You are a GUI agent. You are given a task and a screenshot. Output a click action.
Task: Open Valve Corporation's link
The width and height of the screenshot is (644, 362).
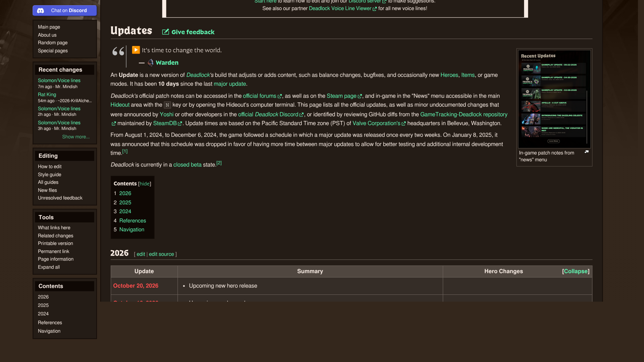click(x=376, y=123)
